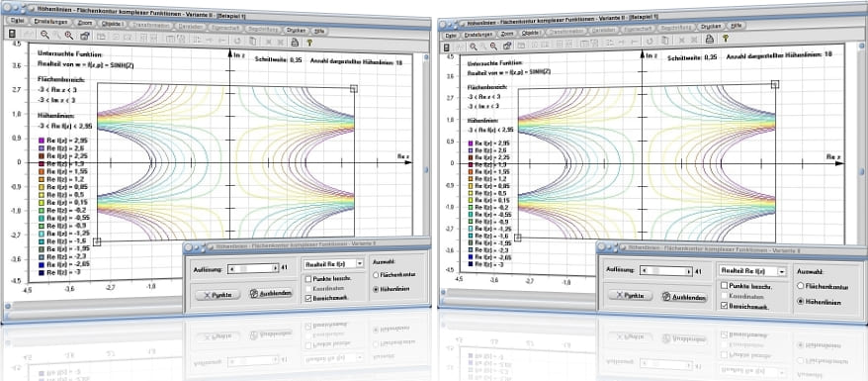Open Einstellungen menu in left window

[50, 22]
